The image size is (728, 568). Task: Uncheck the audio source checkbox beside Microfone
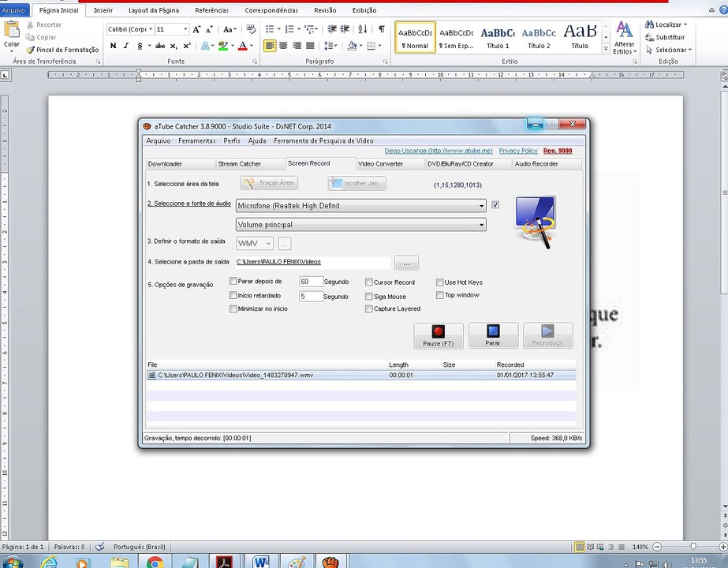click(495, 205)
